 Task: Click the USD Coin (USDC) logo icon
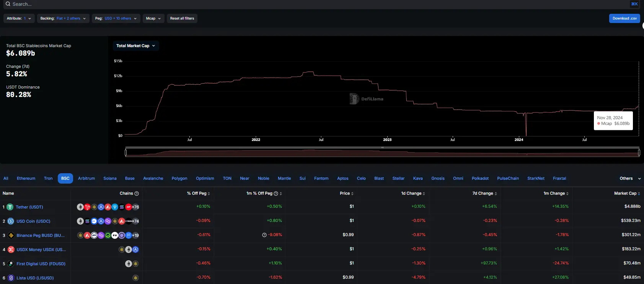point(11,221)
